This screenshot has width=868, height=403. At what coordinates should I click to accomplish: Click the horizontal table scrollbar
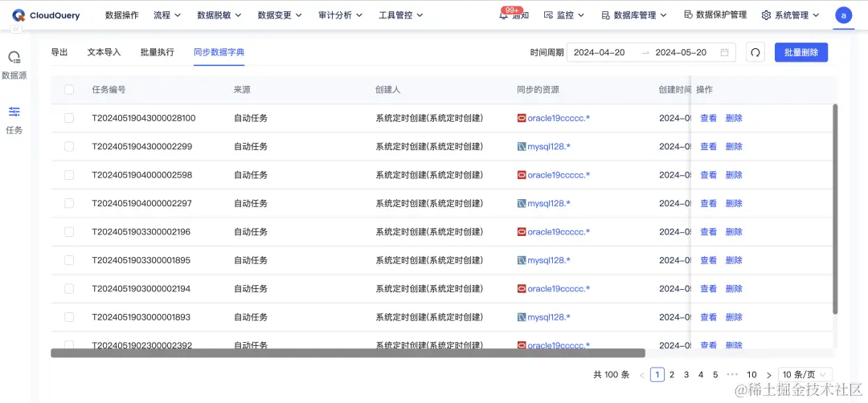tap(348, 352)
